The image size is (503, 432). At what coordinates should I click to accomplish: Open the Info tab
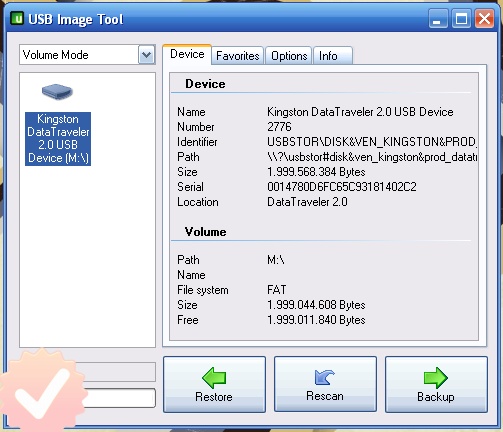coord(333,56)
